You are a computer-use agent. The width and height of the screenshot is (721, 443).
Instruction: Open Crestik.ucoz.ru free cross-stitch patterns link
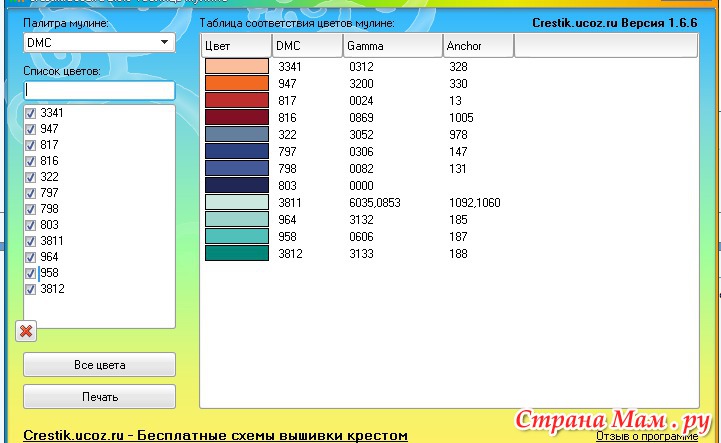215,435
